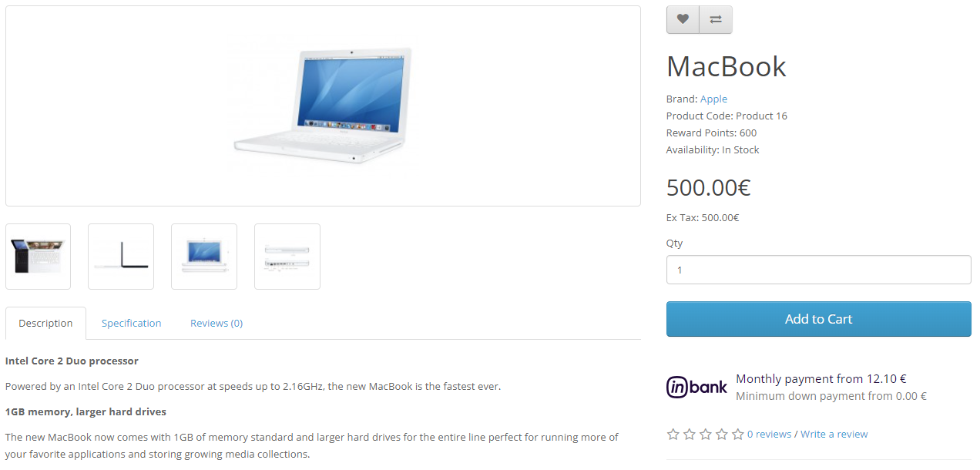Follow the Write a review link

pyautogui.click(x=834, y=435)
